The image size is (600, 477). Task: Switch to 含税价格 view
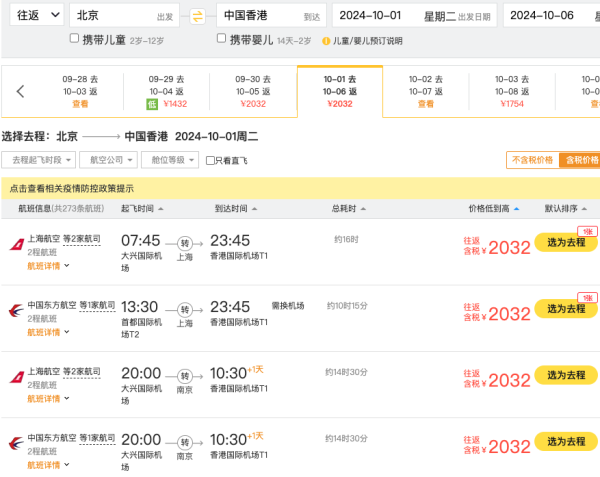coord(581,160)
